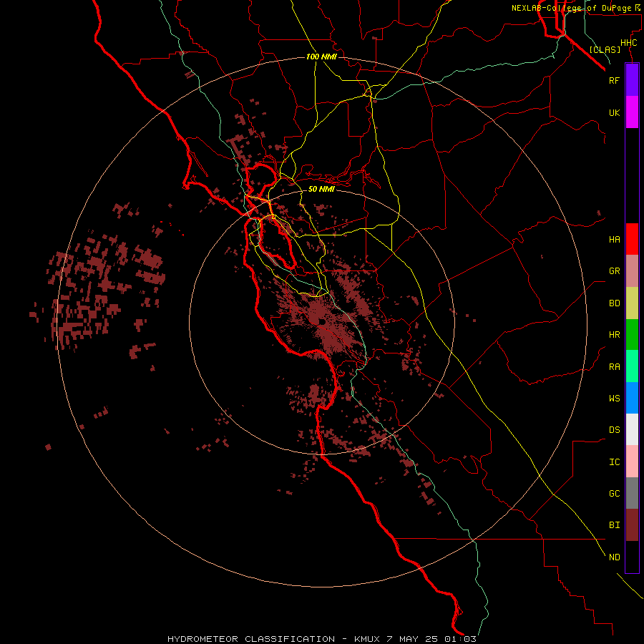The width and height of the screenshot is (644, 644).
Task: Click the 50 NMI range ring label
Action: [x=321, y=189]
